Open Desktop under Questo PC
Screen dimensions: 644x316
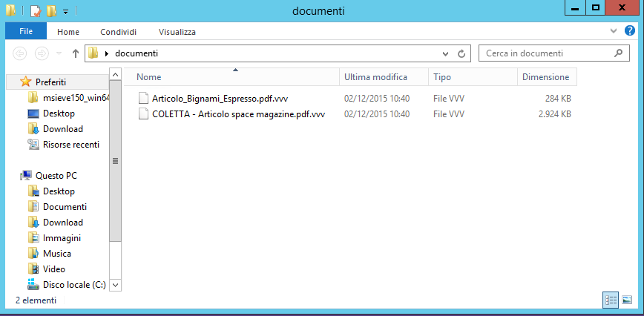point(59,191)
